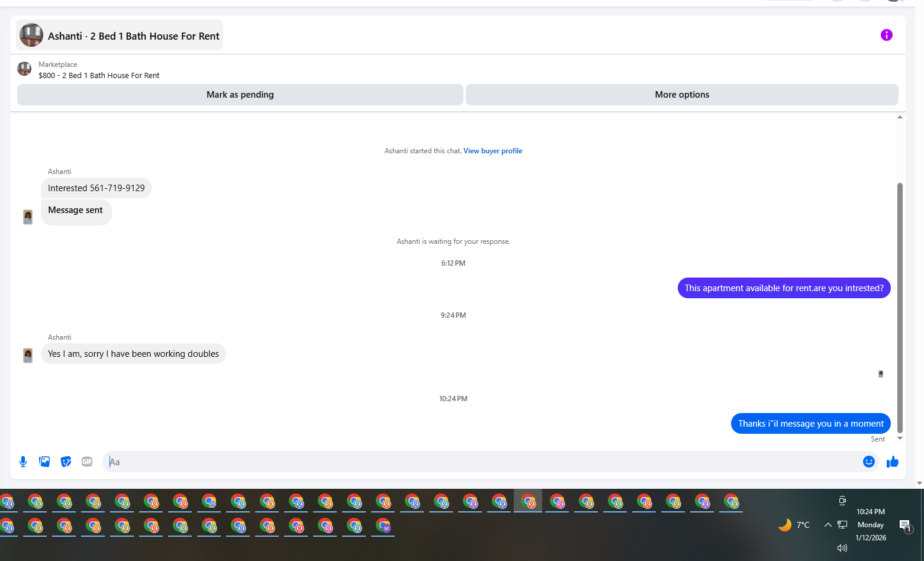This screenshot has width=924, height=561.
Task: Click the small seen-by avatar indicator
Action: pyautogui.click(x=881, y=374)
